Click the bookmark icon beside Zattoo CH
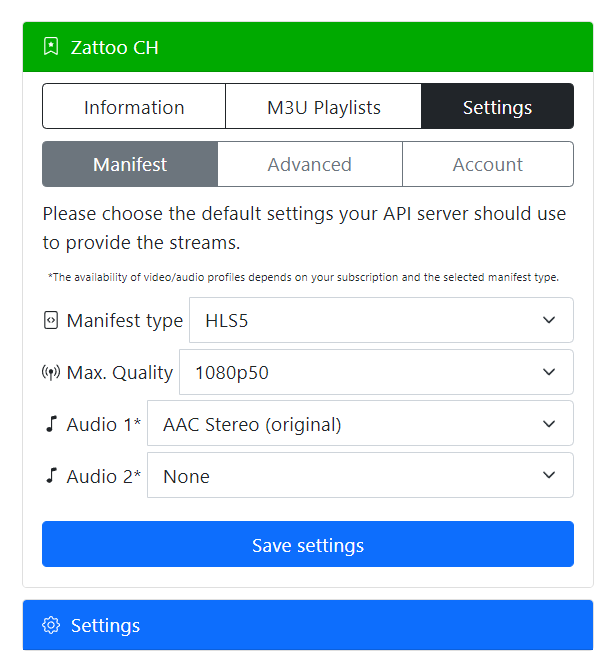Viewport: 600px width, 659px height. (51, 46)
